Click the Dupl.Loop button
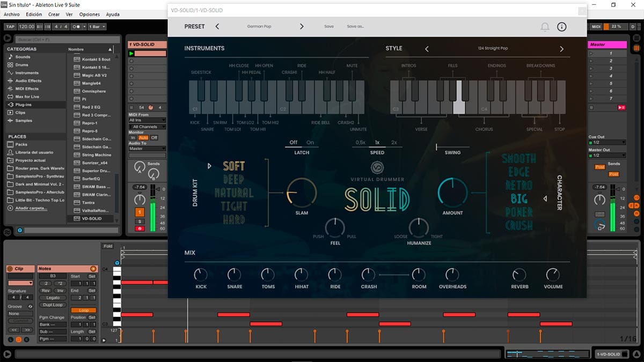Image resolution: width=644 pixels, height=362 pixels. coord(53,305)
